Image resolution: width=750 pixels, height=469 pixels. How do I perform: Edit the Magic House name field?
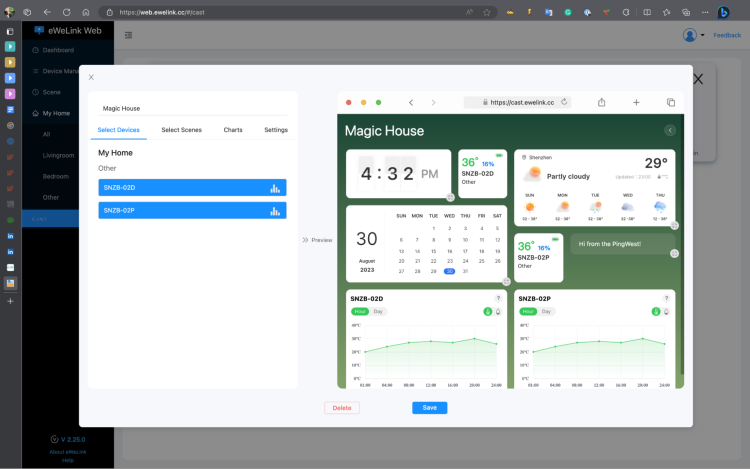point(192,109)
